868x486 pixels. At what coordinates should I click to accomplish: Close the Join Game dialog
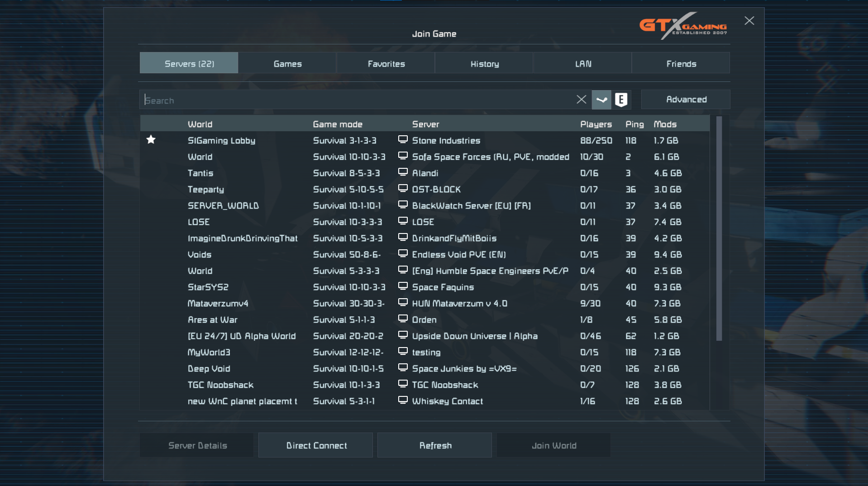(x=749, y=21)
